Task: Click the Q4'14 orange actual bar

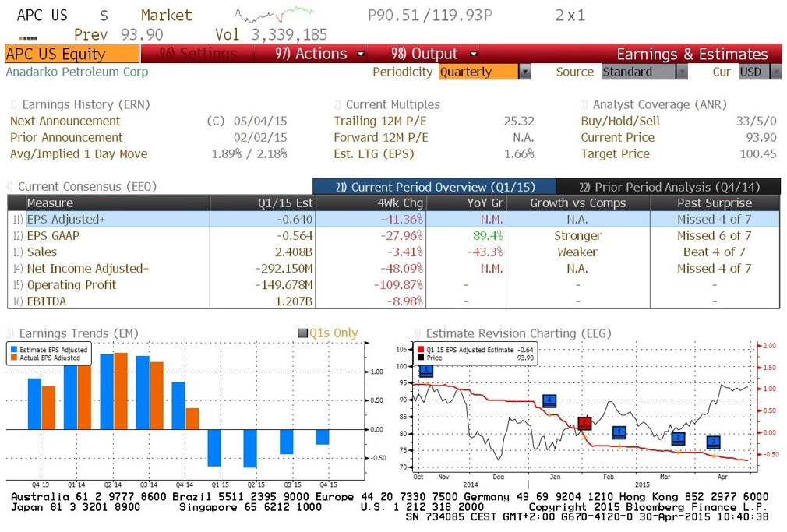Action: point(192,418)
